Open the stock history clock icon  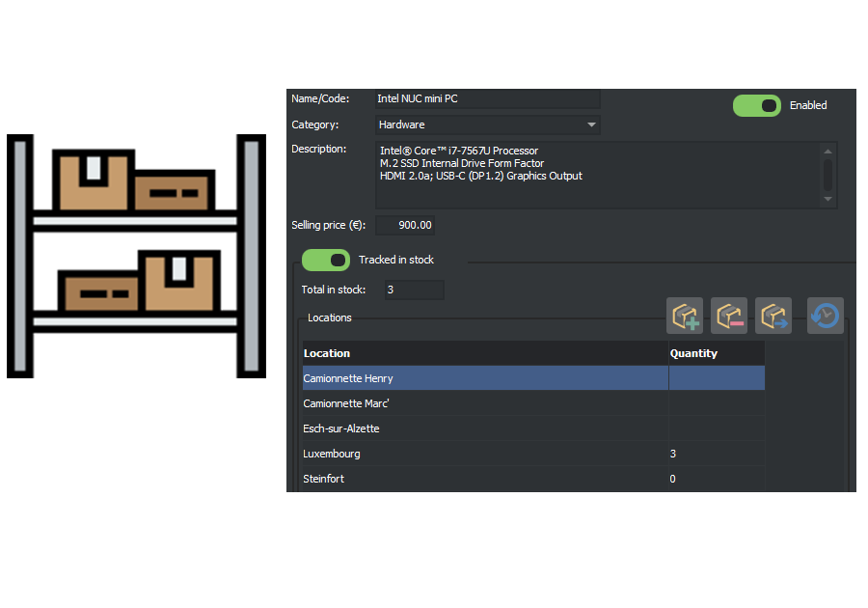click(825, 316)
